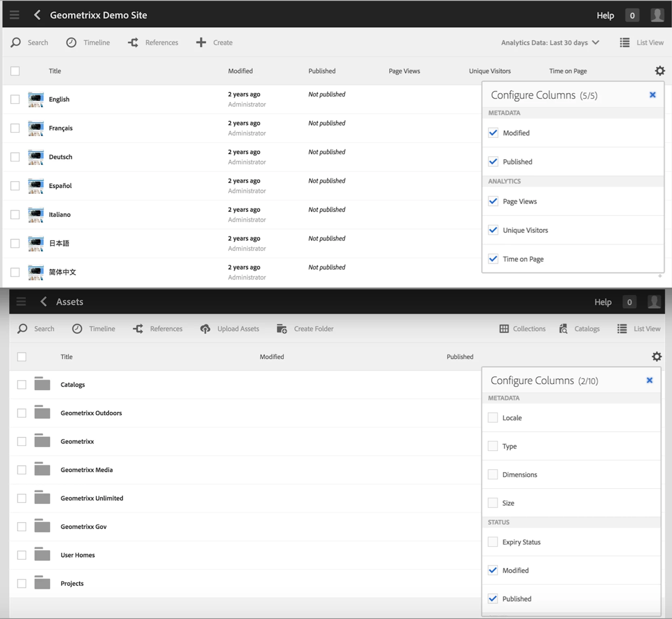
Task: Click List View icon in Assets toolbar
Action: pos(622,328)
